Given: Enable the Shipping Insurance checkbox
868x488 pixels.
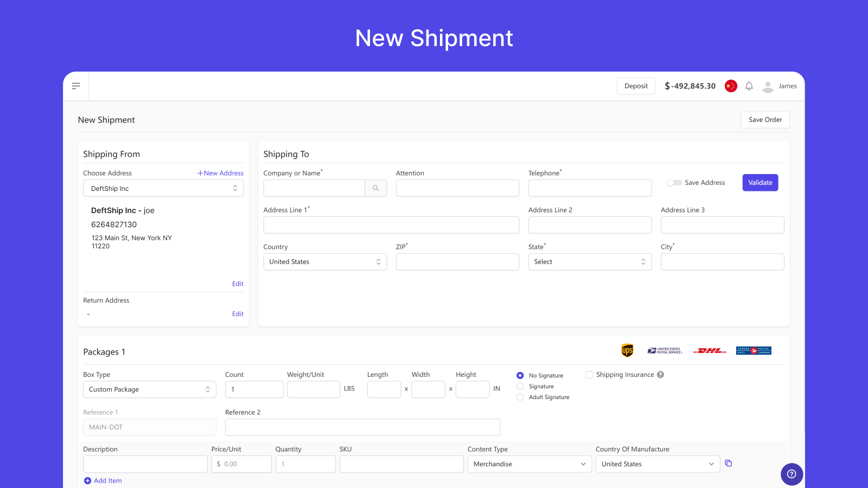Looking at the screenshot, I should coord(589,375).
